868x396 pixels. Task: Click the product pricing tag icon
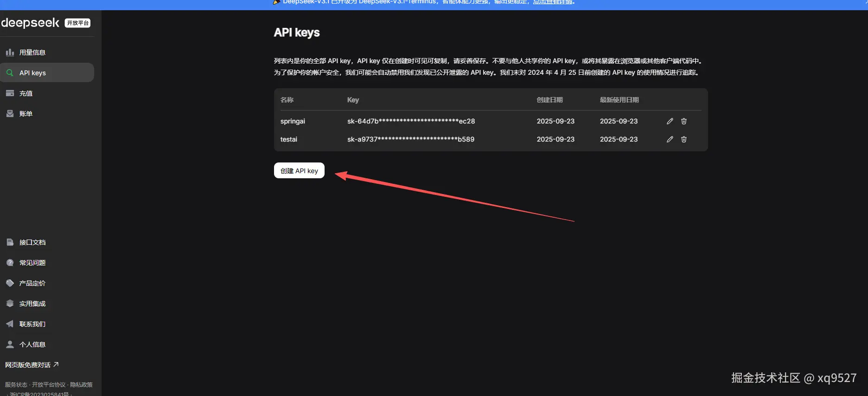[x=10, y=283]
